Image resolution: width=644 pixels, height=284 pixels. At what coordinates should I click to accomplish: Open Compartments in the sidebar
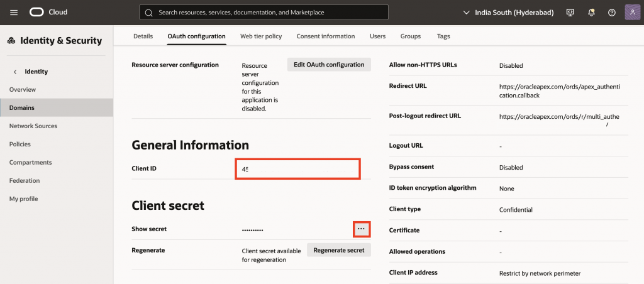pos(30,163)
